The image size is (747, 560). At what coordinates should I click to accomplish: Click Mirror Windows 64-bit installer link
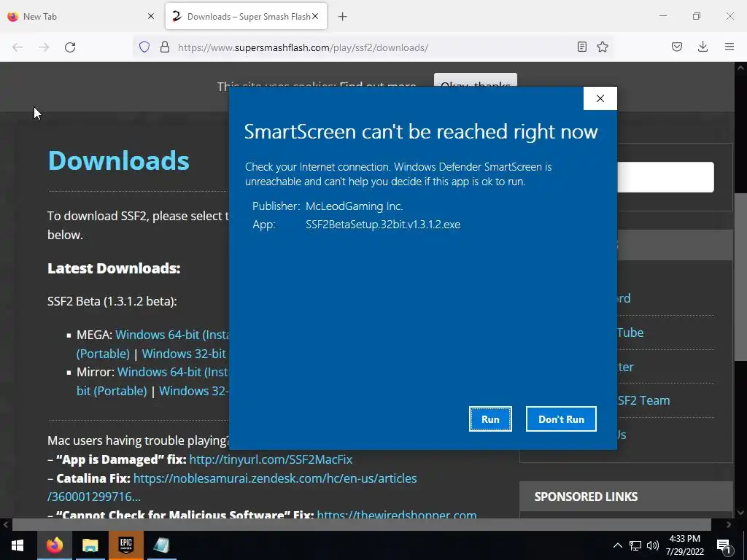(172, 372)
